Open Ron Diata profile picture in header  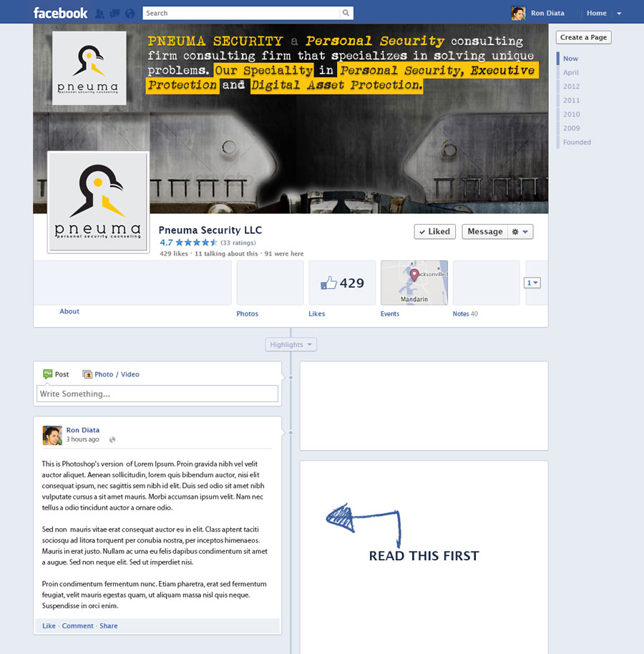coord(518,14)
